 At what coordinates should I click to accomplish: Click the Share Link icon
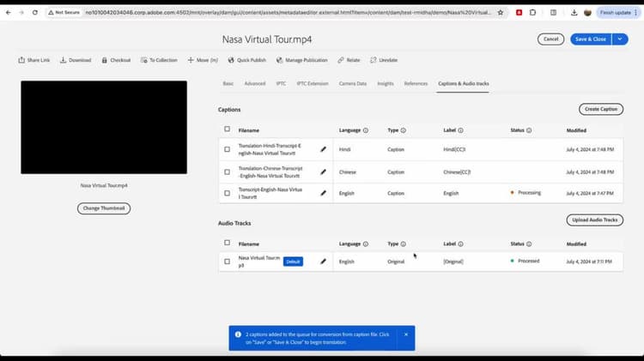click(x=21, y=60)
